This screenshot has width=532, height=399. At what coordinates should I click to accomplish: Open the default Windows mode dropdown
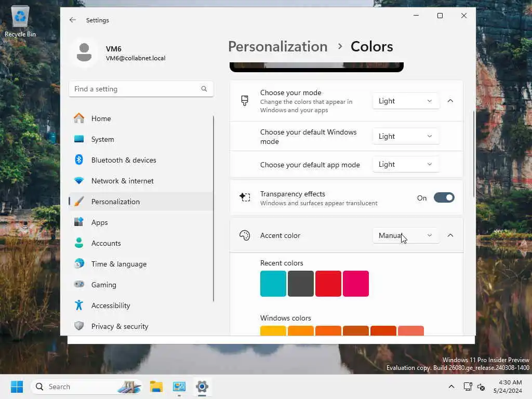pyautogui.click(x=406, y=136)
